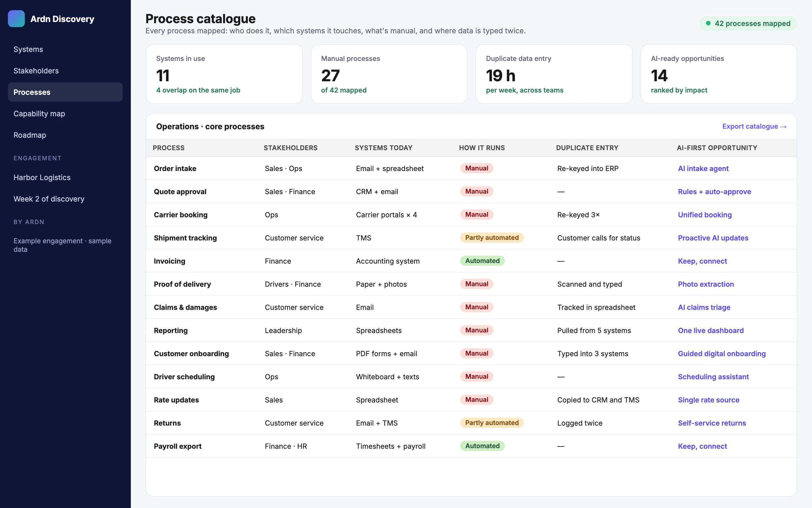Click the Proof of delivery row name
This screenshot has height=508, width=812.
(x=182, y=284)
